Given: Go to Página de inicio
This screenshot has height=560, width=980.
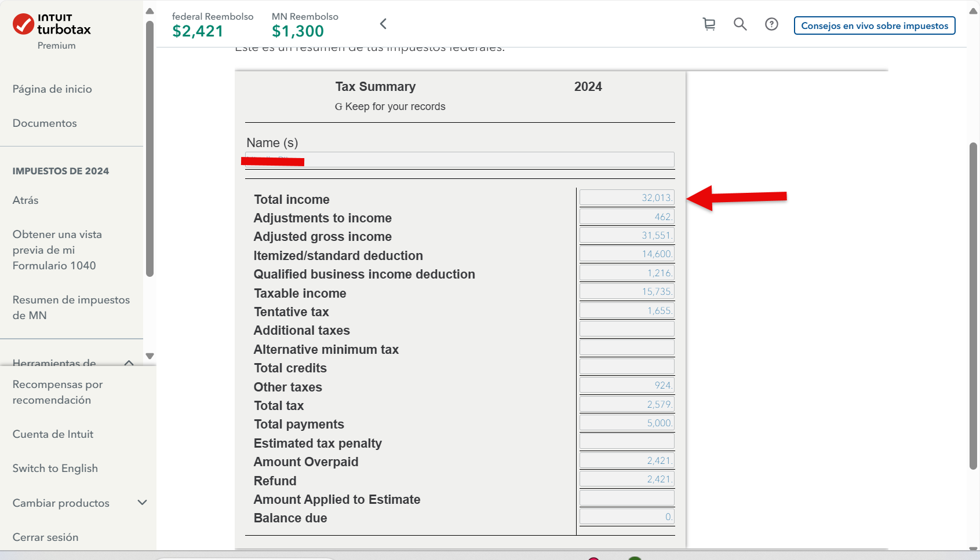Looking at the screenshot, I should (x=52, y=89).
